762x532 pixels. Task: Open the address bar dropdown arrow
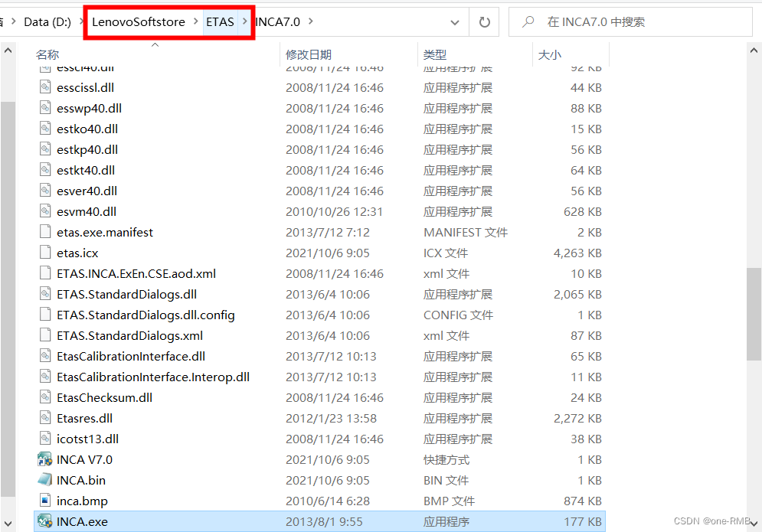click(x=455, y=21)
